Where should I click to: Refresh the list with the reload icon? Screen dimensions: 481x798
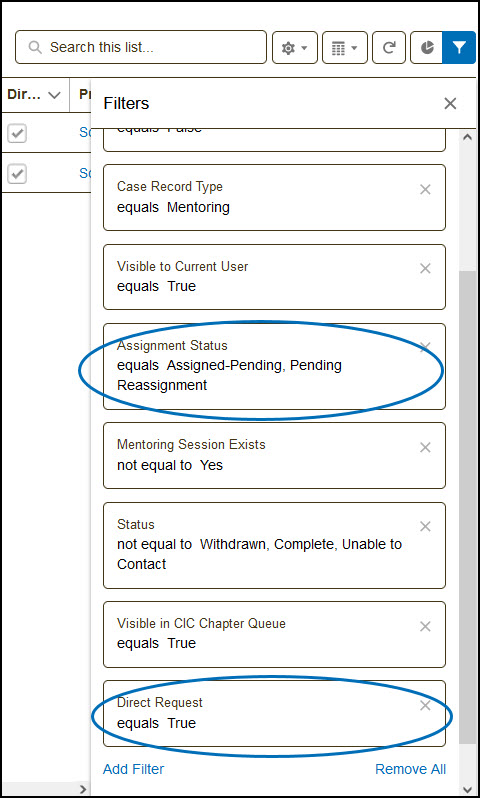(x=389, y=47)
